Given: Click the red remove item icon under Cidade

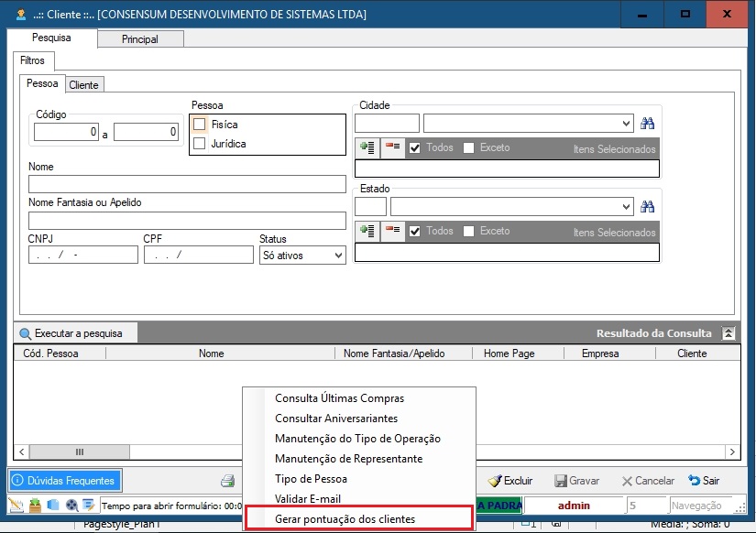Looking at the screenshot, I should 392,147.
